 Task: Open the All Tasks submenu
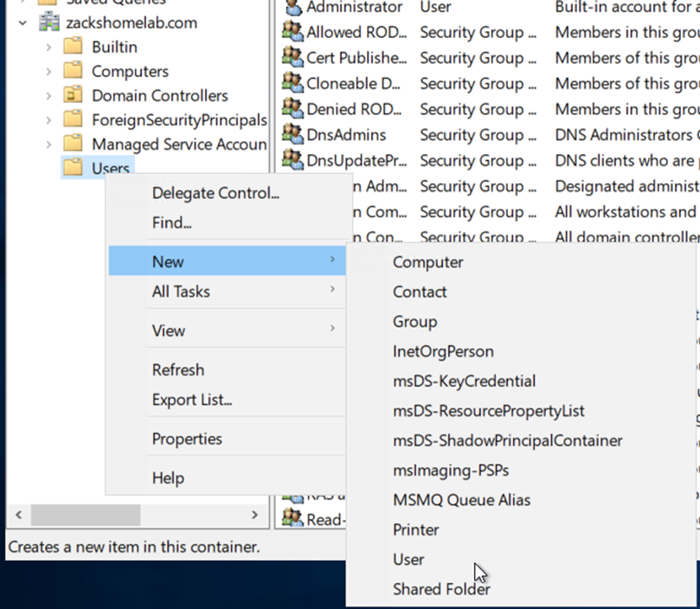click(x=228, y=292)
